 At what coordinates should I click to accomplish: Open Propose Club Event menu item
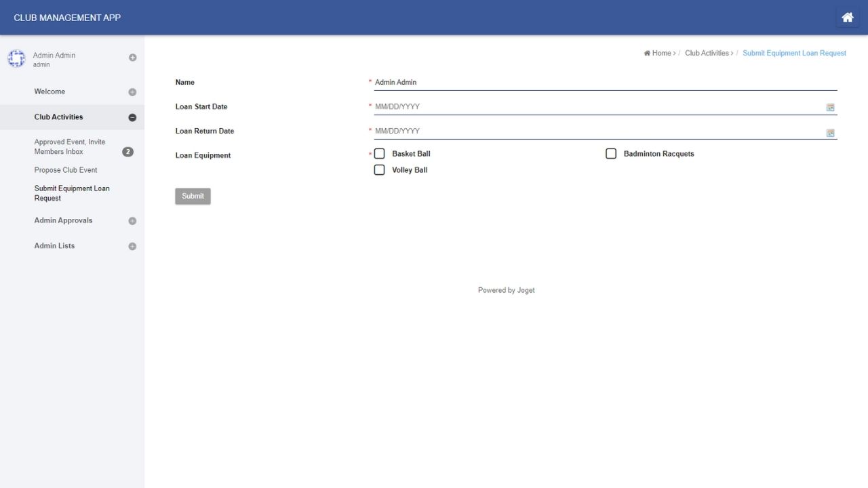pos(66,170)
